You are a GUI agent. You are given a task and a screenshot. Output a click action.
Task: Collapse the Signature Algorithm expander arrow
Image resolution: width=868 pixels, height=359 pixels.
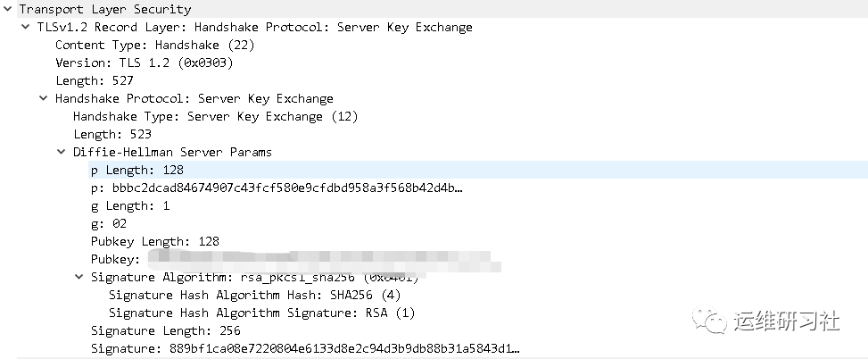tap(79, 277)
